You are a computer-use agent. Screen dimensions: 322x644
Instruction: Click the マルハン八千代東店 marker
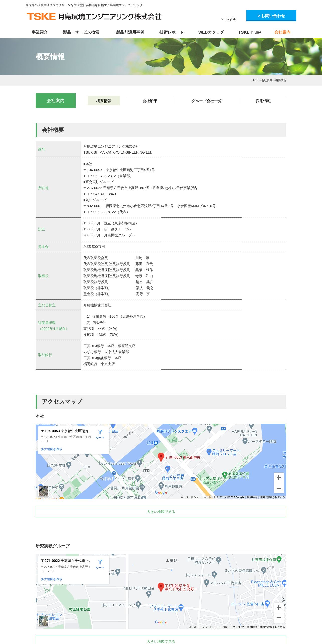coord(206,582)
